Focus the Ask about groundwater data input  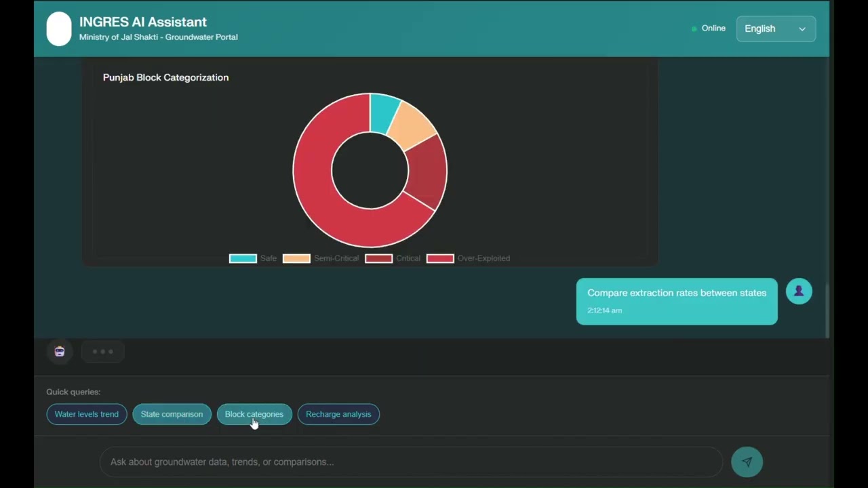[x=412, y=462]
